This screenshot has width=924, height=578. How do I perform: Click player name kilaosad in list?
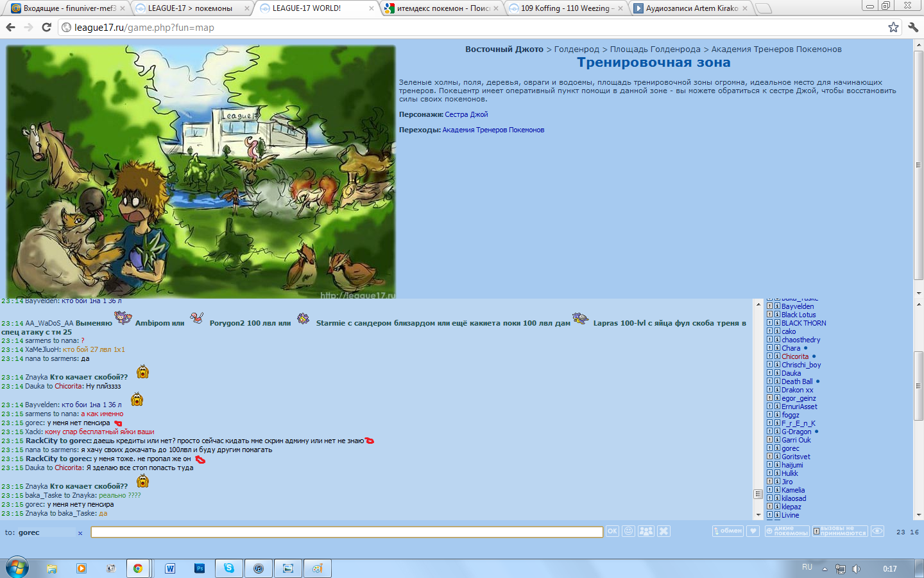794,498
